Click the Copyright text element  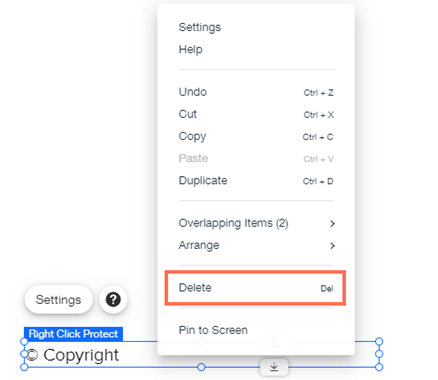[x=73, y=355]
